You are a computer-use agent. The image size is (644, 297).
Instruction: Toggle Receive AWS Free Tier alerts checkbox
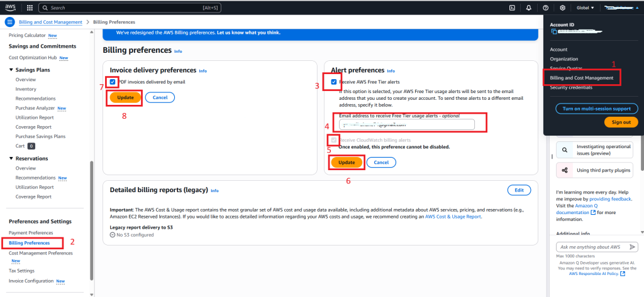click(x=334, y=82)
